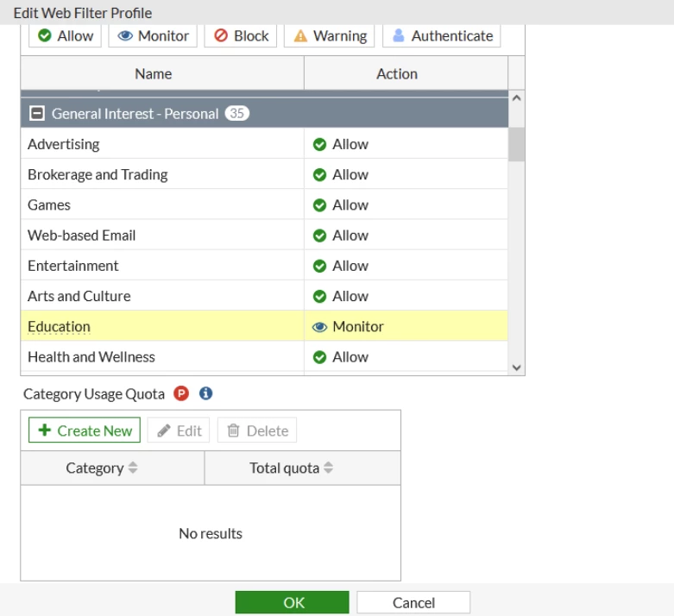Click pencil icon in Edit button
674x616 pixels.
(164, 431)
